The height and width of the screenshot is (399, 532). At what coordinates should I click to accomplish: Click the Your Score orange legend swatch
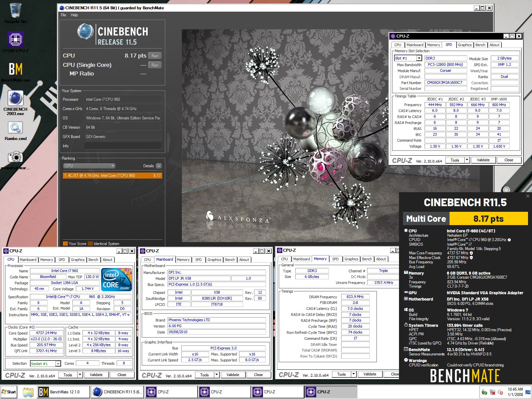tap(65, 244)
